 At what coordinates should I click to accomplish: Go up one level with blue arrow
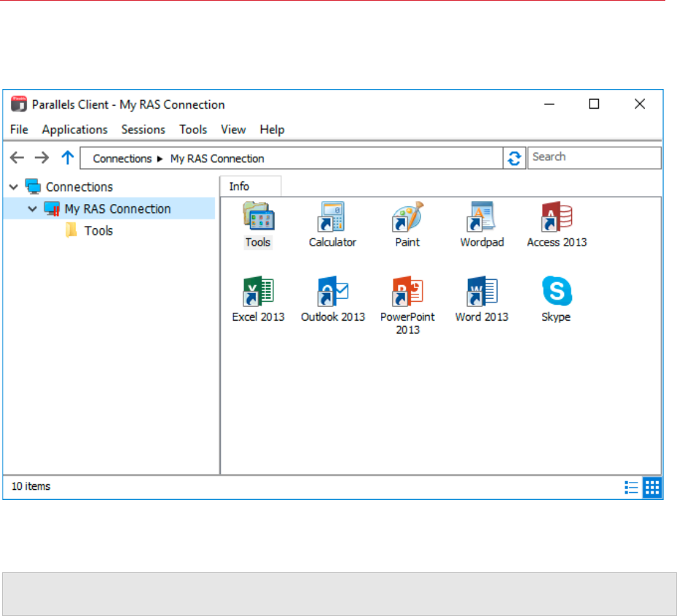tap(67, 157)
